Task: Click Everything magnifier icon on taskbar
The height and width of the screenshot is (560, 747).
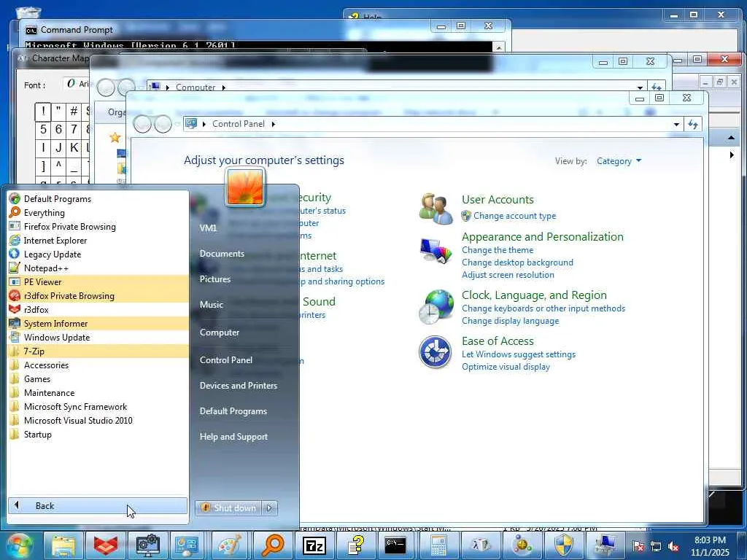Action: [273, 545]
